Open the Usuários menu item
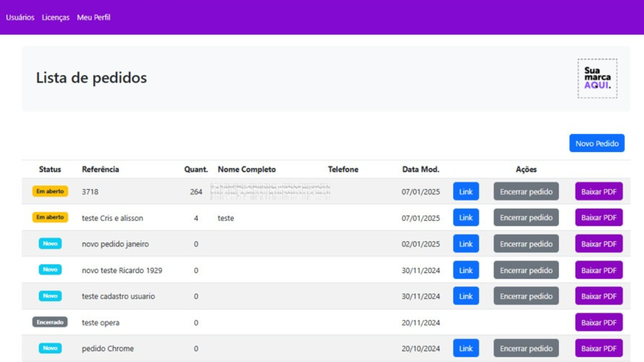Viewport: 644px width, 362px height. 20,17
